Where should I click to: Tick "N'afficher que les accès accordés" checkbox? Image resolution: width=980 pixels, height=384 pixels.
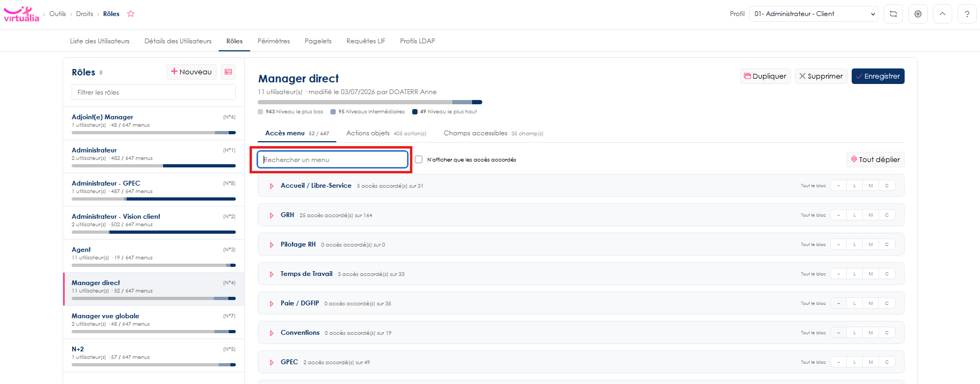(x=419, y=159)
